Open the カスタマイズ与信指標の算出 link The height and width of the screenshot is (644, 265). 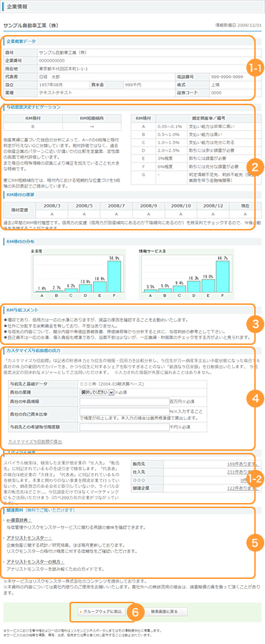(x=35, y=441)
